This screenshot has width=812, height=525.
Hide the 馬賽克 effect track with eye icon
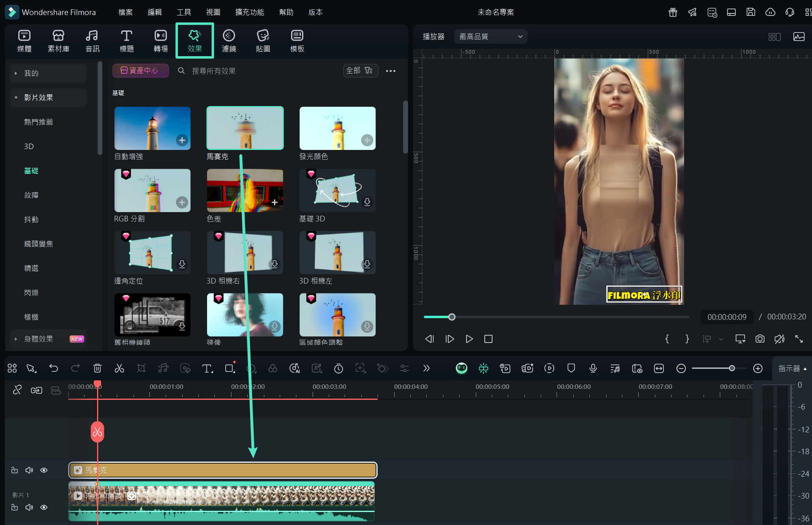coord(44,470)
